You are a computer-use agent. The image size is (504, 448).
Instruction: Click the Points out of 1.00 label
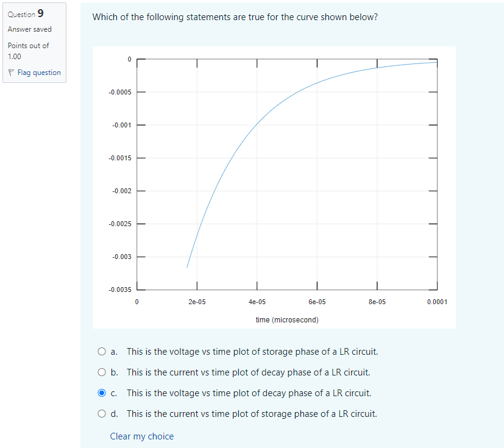click(x=28, y=50)
